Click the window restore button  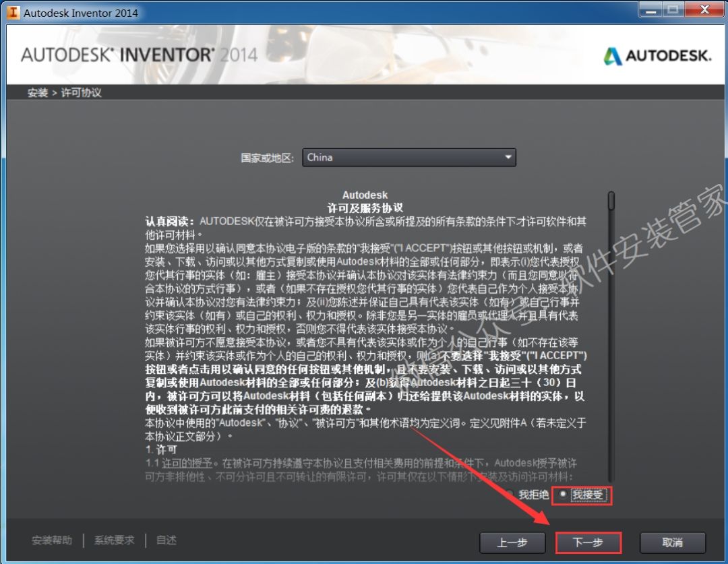click(673, 10)
